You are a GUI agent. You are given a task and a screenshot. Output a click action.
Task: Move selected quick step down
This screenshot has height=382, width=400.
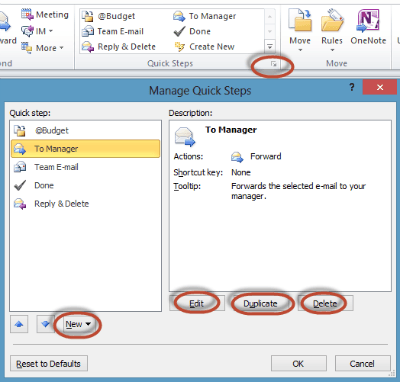click(x=45, y=324)
